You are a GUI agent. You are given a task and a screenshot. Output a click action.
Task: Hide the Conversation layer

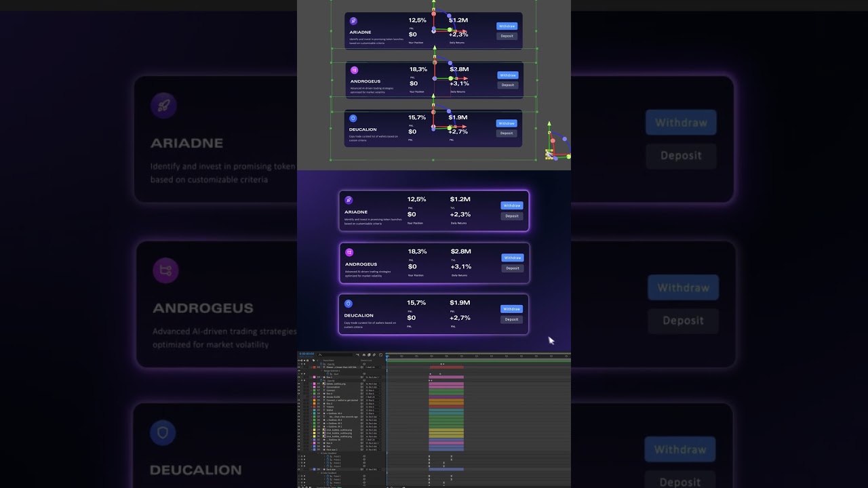coord(299,387)
